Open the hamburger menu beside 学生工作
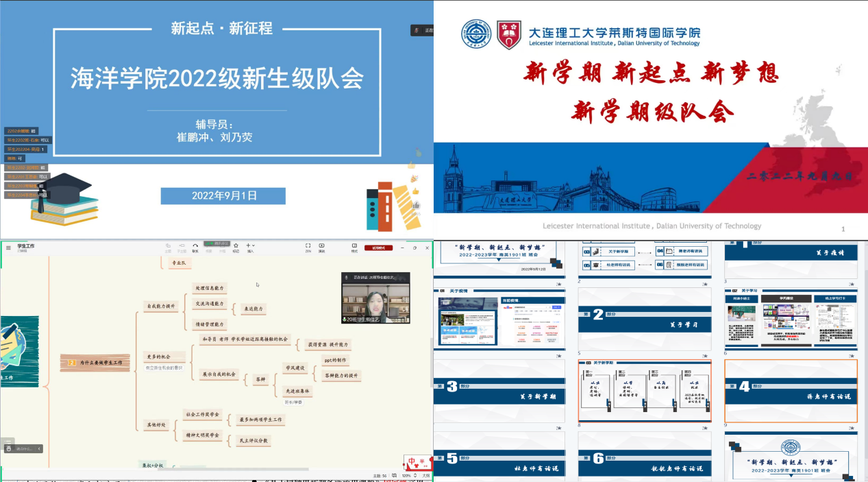This screenshot has height=482, width=868. point(8,247)
